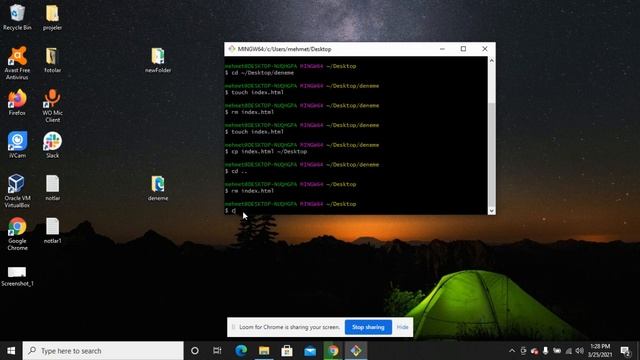This screenshot has width=640, height=360.
Task: Open File Explorer from the taskbar
Action: pos(264,351)
